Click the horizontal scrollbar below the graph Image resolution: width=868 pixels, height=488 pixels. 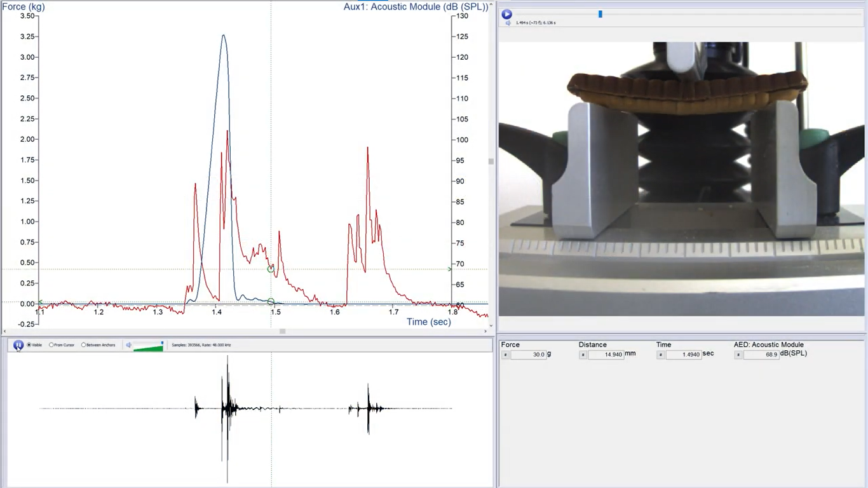[x=283, y=331]
